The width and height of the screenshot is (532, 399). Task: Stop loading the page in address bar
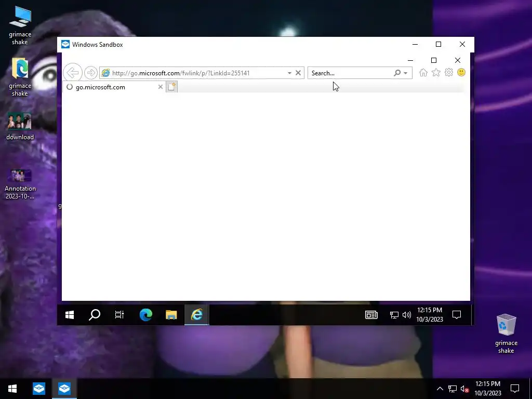298,73
